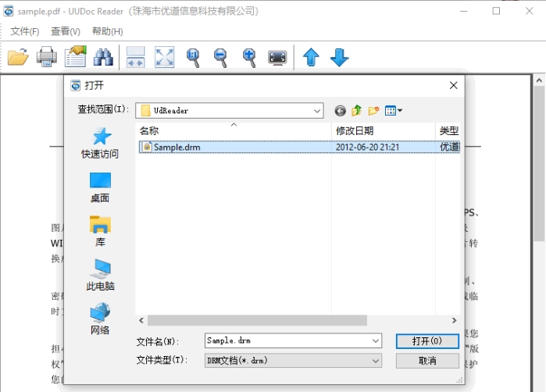Click the date 2012-06-20 21:21 cell

tap(367, 148)
